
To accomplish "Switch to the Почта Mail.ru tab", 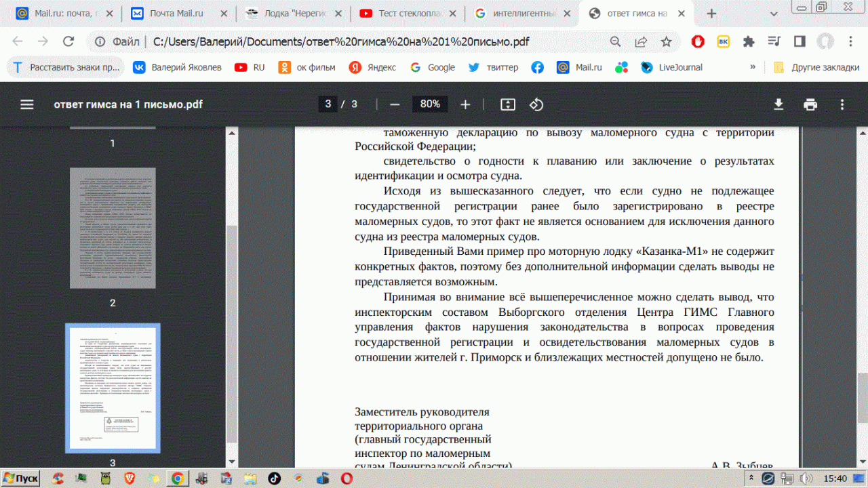I will pos(180,14).
